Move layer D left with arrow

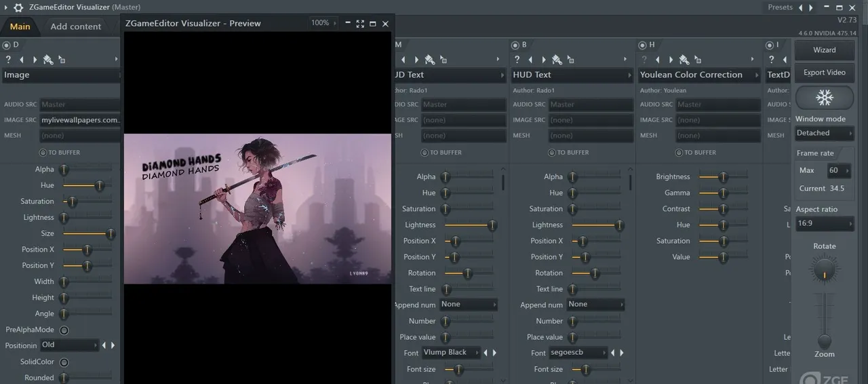click(22, 60)
